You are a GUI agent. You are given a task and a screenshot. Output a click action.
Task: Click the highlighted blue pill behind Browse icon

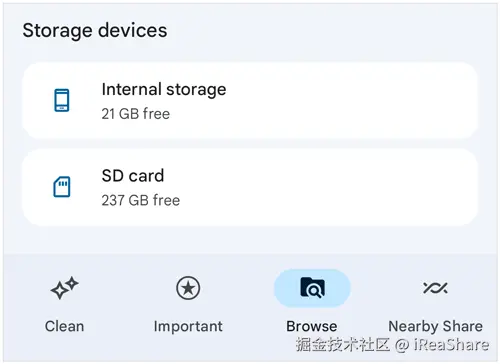(x=312, y=288)
